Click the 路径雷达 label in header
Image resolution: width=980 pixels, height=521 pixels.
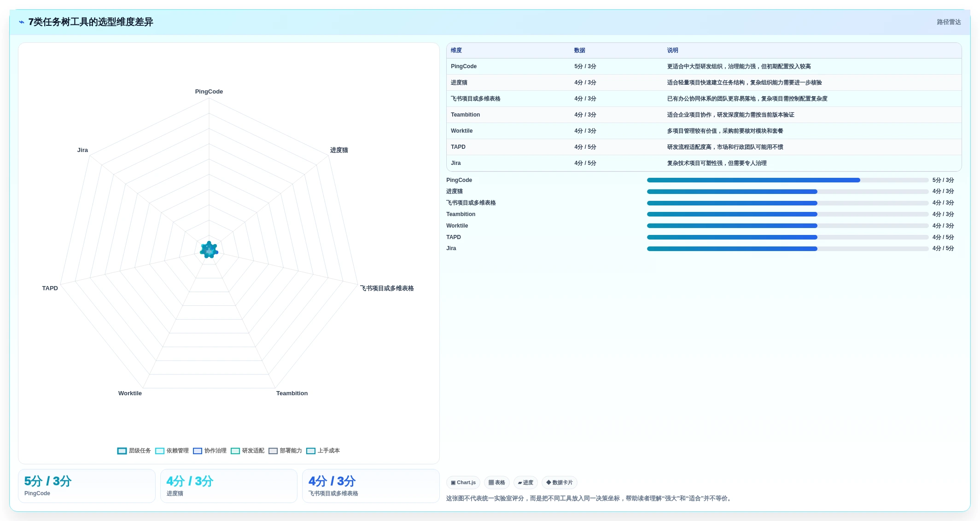click(x=949, y=22)
